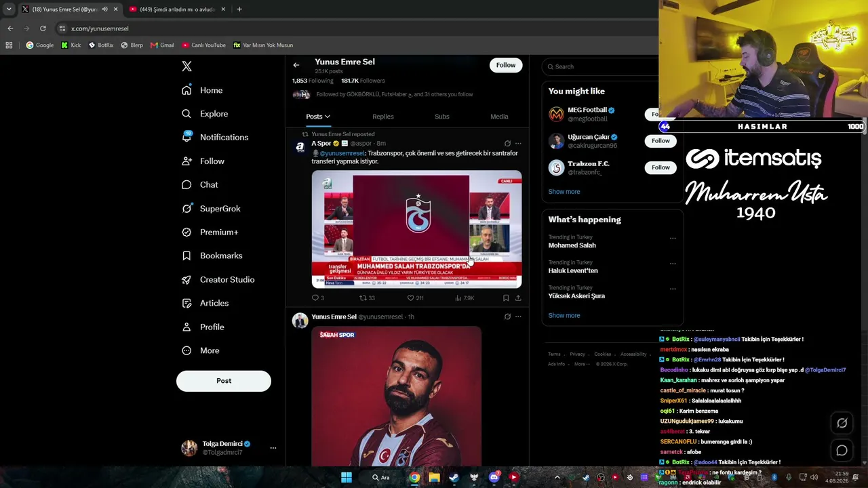Open the 1,853 Following list
The width and height of the screenshot is (868, 488).
point(313,81)
